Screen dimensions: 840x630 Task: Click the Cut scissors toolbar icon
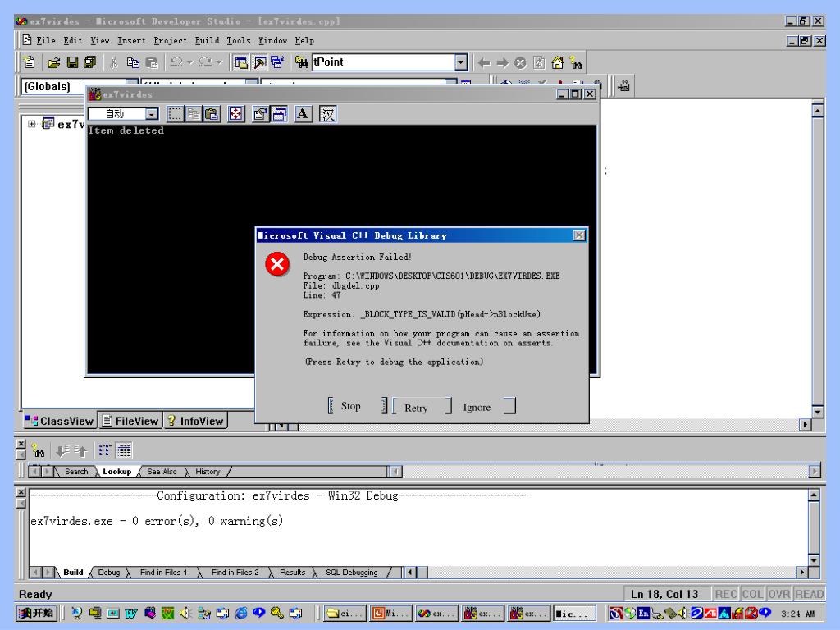(x=113, y=62)
